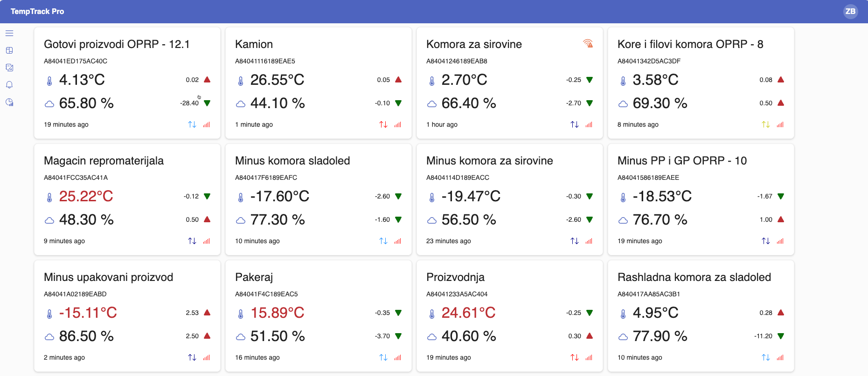Click the TempTrack Pro logo text
The image size is (868, 376).
(x=37, y=11)
